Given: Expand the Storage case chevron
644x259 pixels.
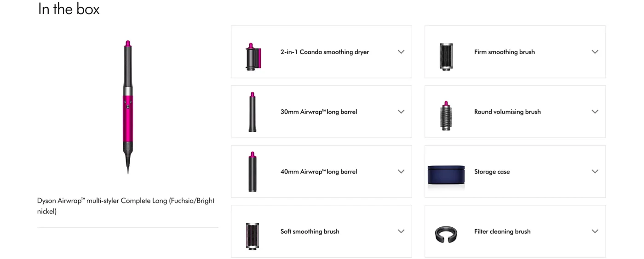Looking at the screenshot, I should pos(595,172).
